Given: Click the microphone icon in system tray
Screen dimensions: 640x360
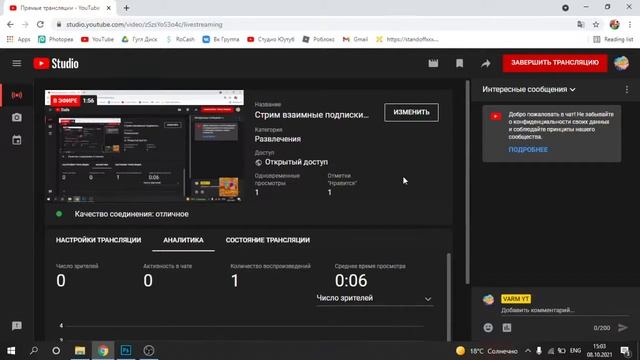Looking at the screenshot, I should (539, 351).
